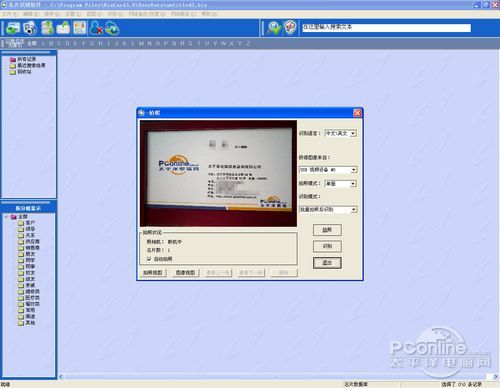500x388 pixels.
Task: Select 最近搜索结果 folder
Action: [31, 65]
